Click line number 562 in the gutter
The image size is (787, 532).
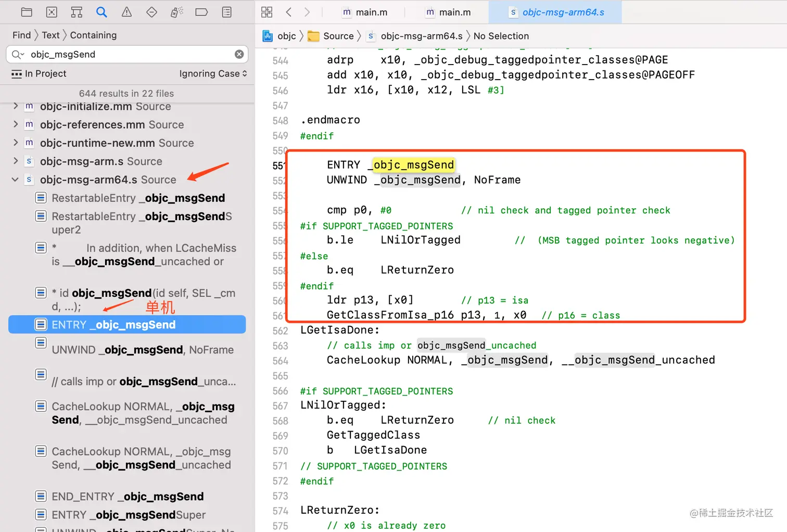click(x=280, y=331)
